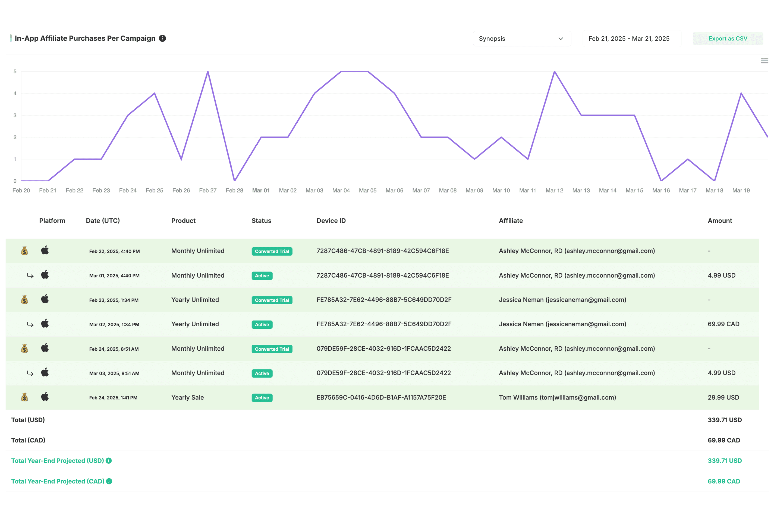Click the money bag icon in Feb 24, 8:51 AM row
774x532 pixels.
click(24, 349)
